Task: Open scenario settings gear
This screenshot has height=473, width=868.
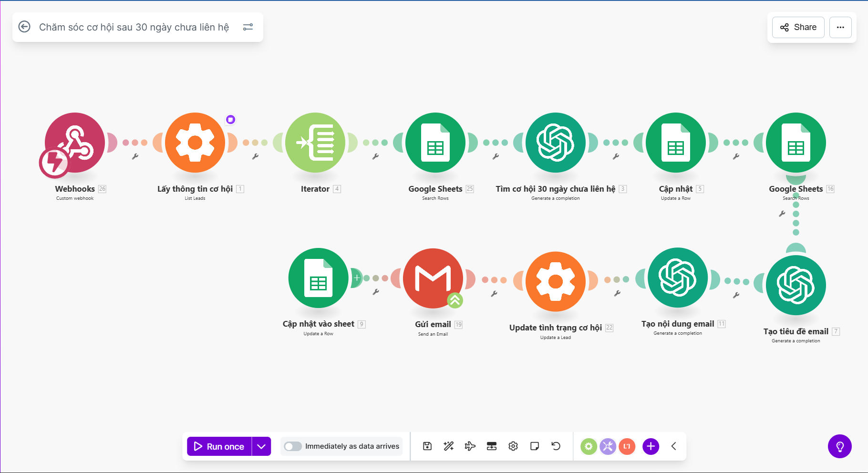Action: (x=513, y=446)
